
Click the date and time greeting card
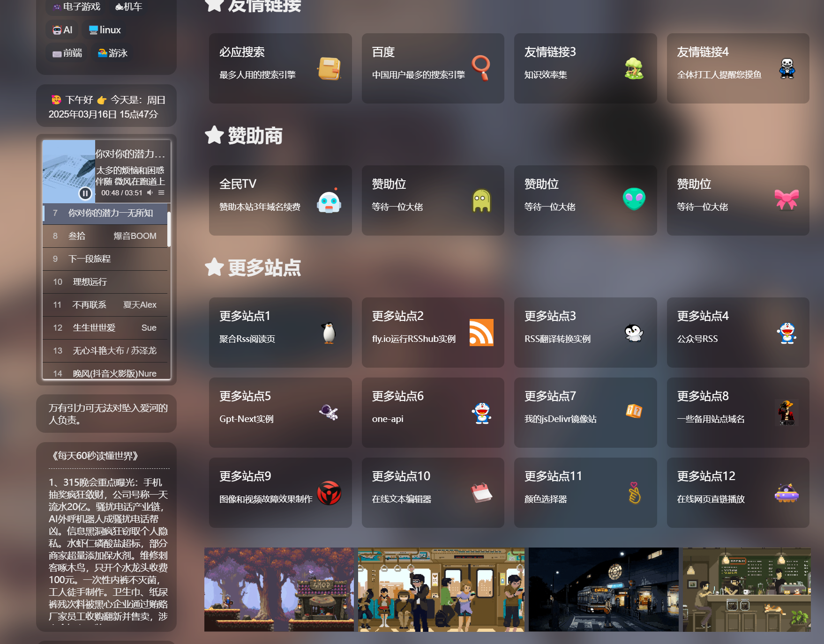coord(106,106)
